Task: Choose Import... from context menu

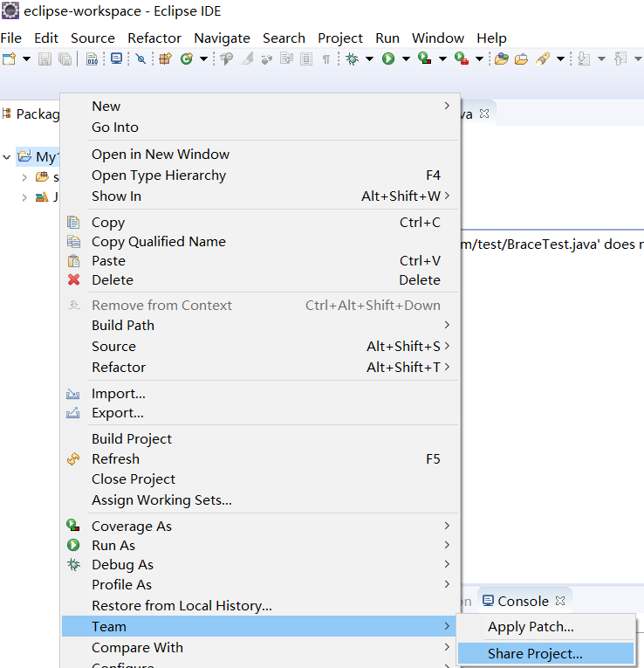Action: click(x=261, y=393)
